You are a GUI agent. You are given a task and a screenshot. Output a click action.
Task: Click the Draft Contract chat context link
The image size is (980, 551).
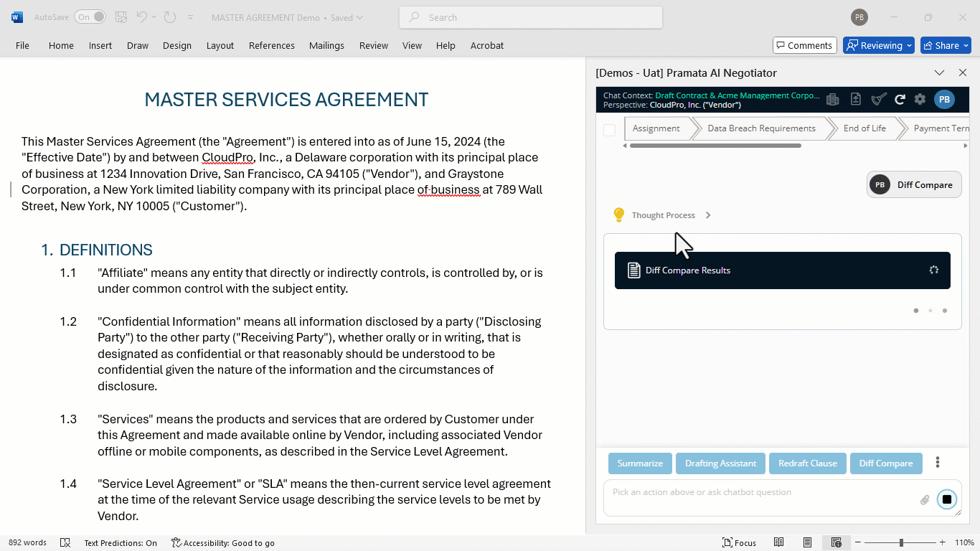tap(737, 95)
